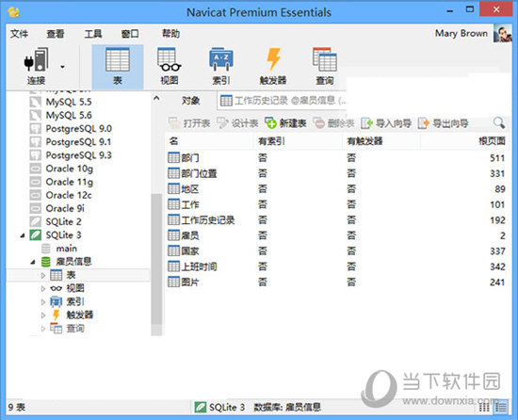Select the 雇员 table icon
Screen dimensions: 518x420
(x=174, y=235)
